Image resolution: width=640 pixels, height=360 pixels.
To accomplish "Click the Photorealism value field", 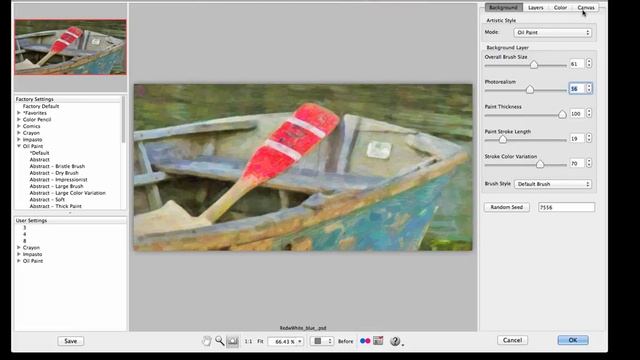I will (576, 89).
